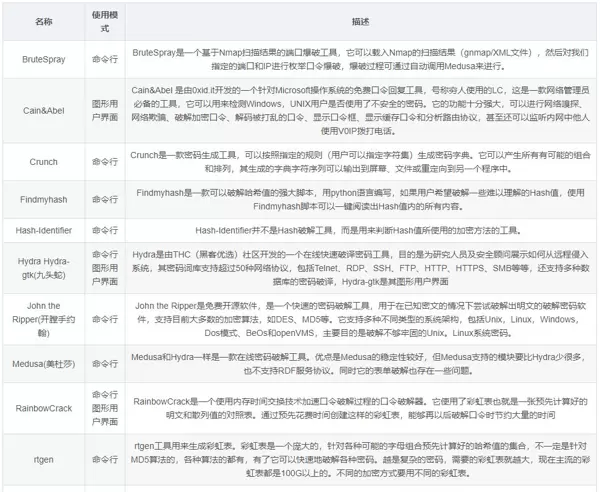Click the 名称 column header

coord(44,20)
